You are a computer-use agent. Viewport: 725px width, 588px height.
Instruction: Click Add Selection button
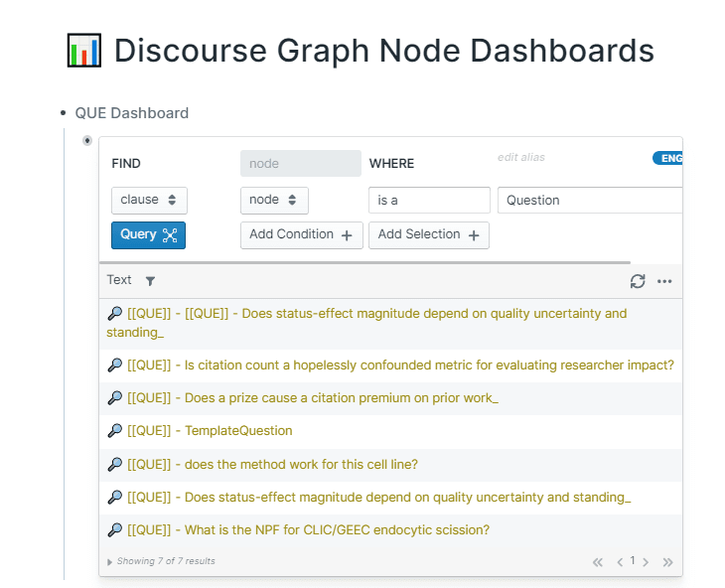pyautogui.click(x=429, y=235)
